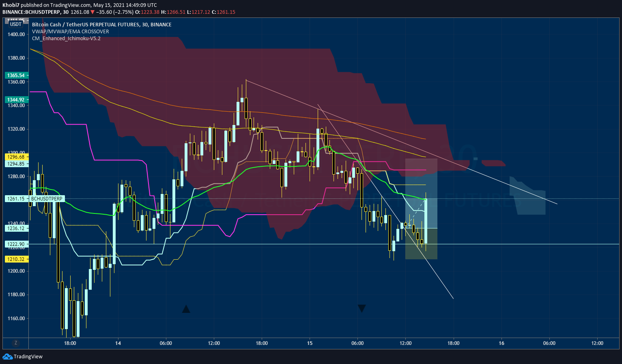Image resolution: width=622 pixels, height=364 pixels.
Task: Click the red down-arrow next to 1261.08
Action: pos(93,12)
